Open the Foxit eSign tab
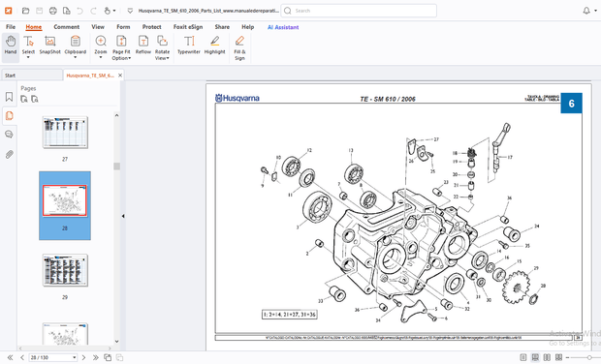 [188, 27]
